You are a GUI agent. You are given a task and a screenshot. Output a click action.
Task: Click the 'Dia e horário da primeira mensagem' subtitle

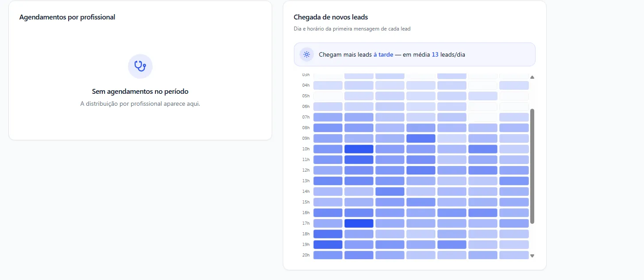[x=352, y=29]
